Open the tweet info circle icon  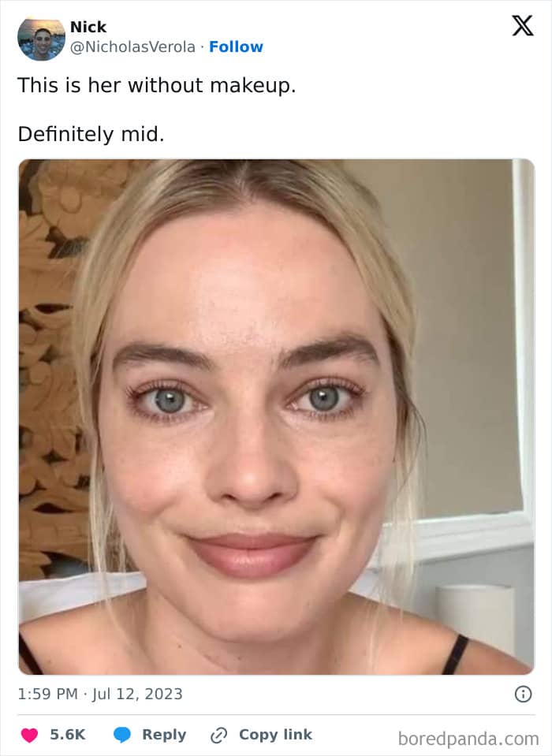coord(523,694)
